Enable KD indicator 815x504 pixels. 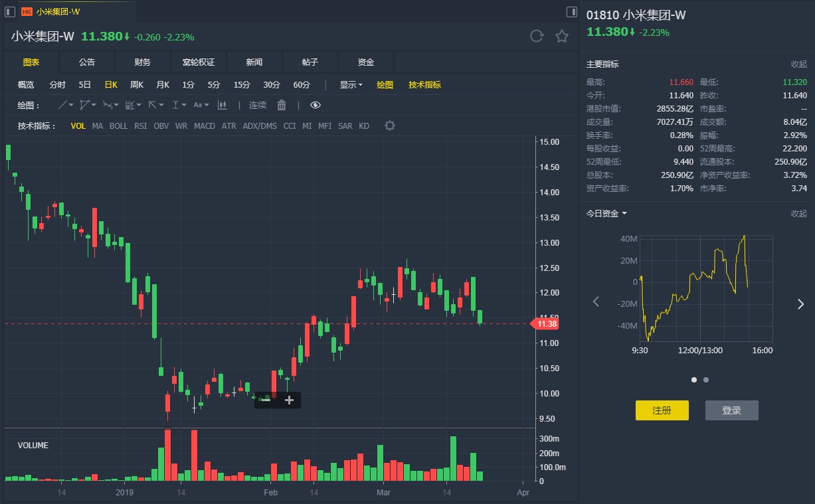click(x=364, y=126)
